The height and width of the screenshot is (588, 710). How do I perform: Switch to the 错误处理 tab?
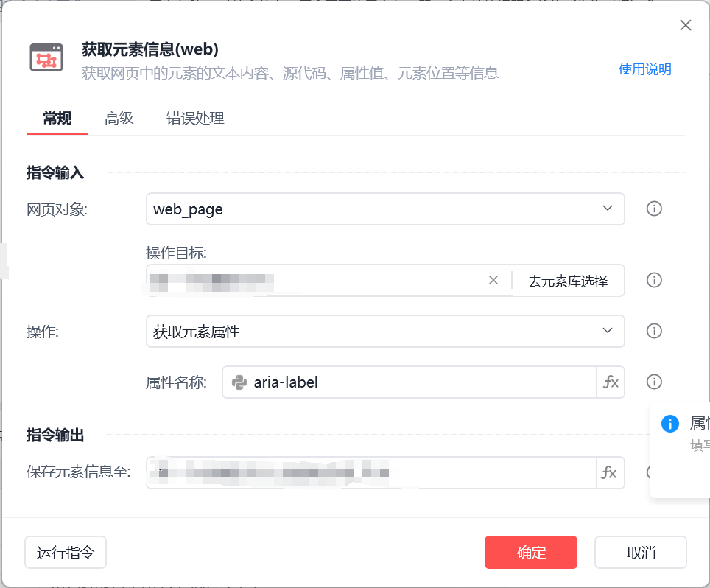[x=195, y=118]
